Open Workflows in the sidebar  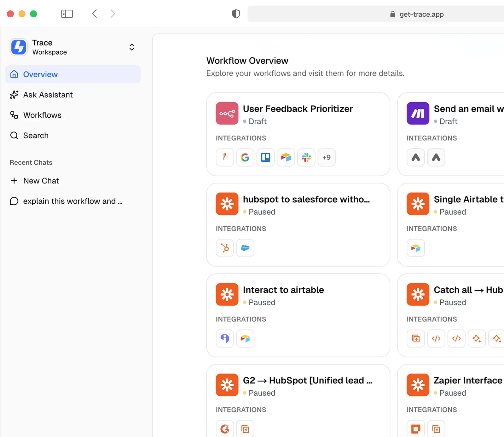click(42, 115)
